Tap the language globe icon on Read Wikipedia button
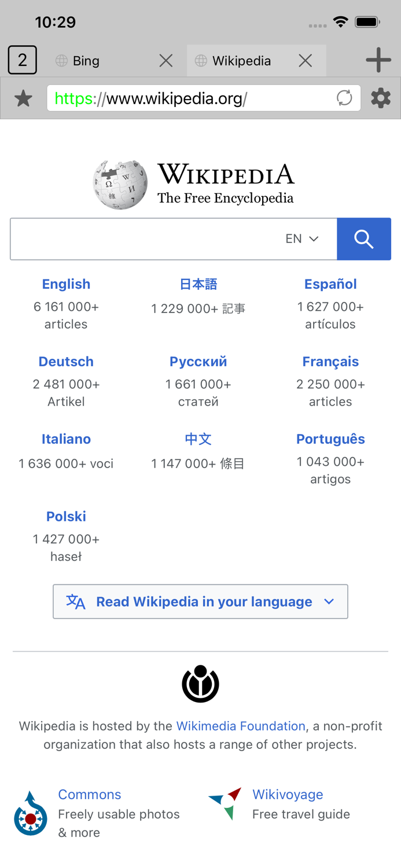This screenshot has width=401, height=868. (76, 601)
